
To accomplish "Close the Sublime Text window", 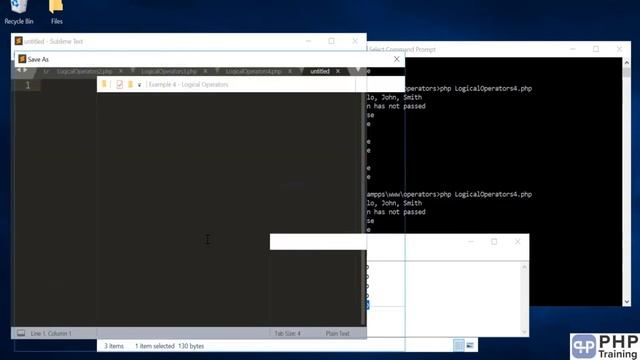I will [355, 41].
